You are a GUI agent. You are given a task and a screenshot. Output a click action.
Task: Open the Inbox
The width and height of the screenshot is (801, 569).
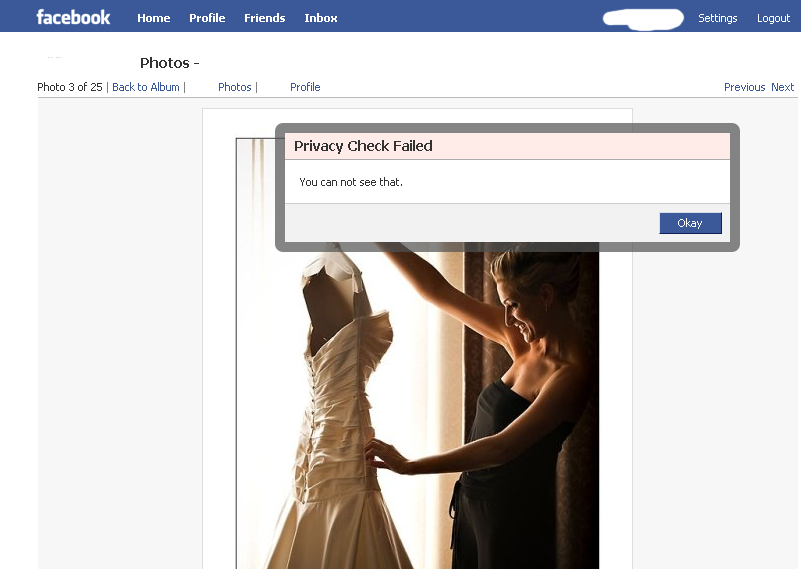coord(321,18)
